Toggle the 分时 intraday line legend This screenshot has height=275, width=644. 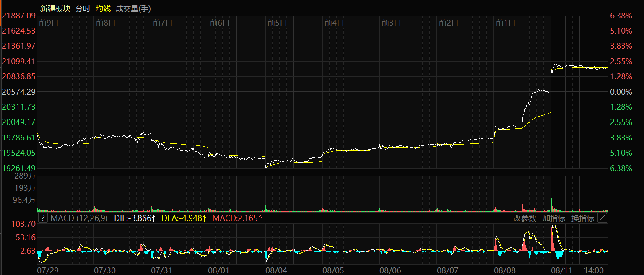[83, 8]
